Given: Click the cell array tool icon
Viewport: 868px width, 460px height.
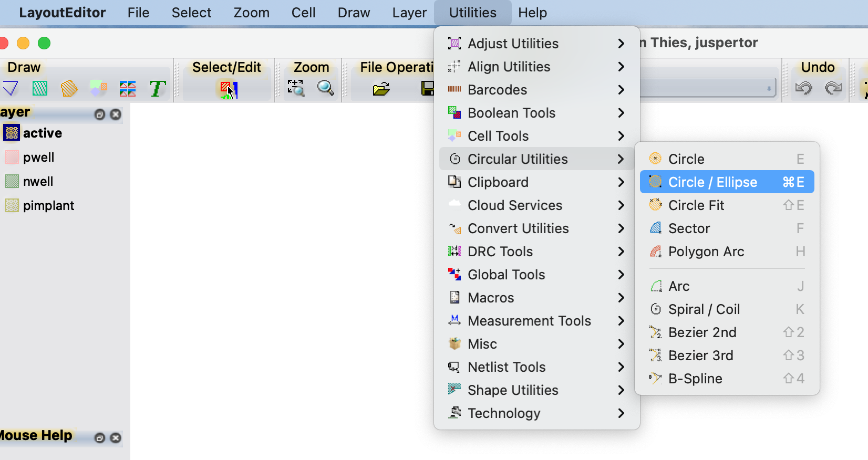Looking at the screenshot, I should (x=128, y=88).
